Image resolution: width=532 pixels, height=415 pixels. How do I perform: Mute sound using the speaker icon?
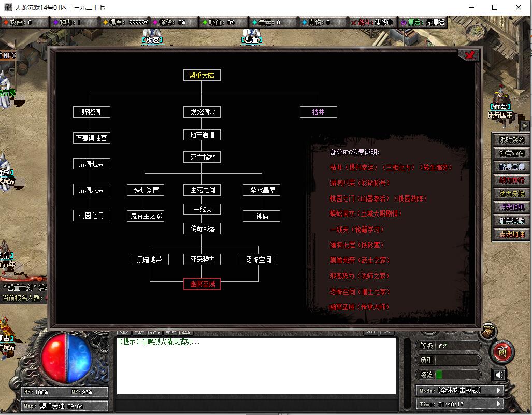pos(499,375)
